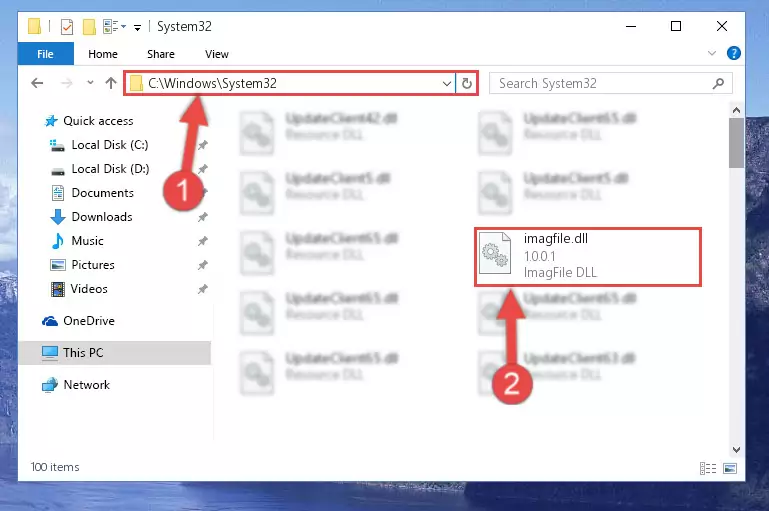Expand the ribbon with the chevron
The image size is (769, 511).
(712, 53)
